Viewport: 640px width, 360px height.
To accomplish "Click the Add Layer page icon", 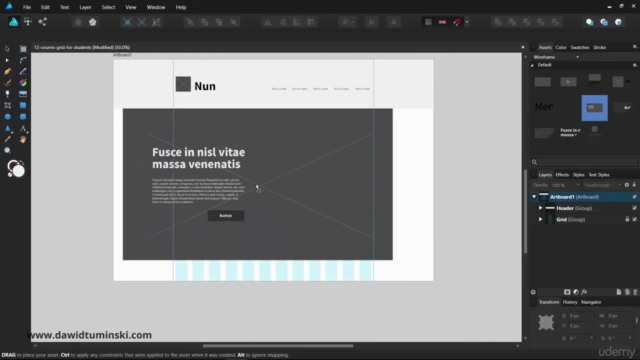I will coord(619,292).
